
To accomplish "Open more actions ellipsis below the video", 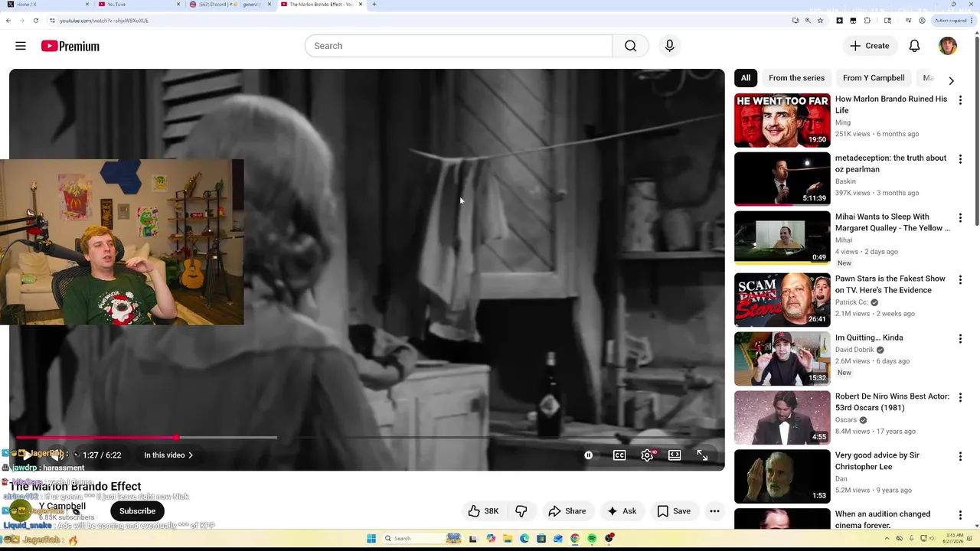I will (714, 511).
